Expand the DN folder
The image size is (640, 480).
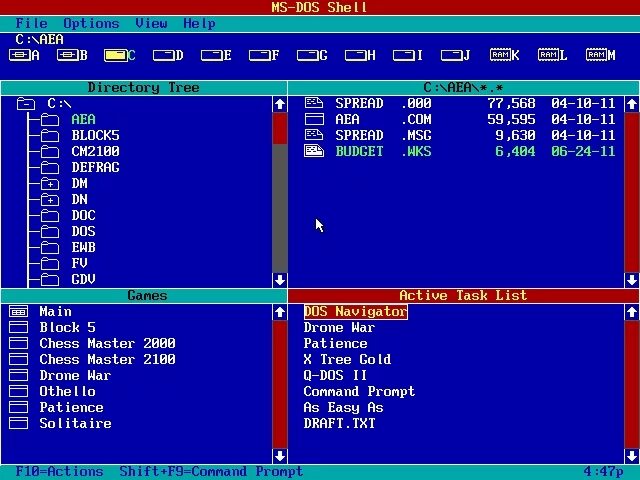coord(50,200)
